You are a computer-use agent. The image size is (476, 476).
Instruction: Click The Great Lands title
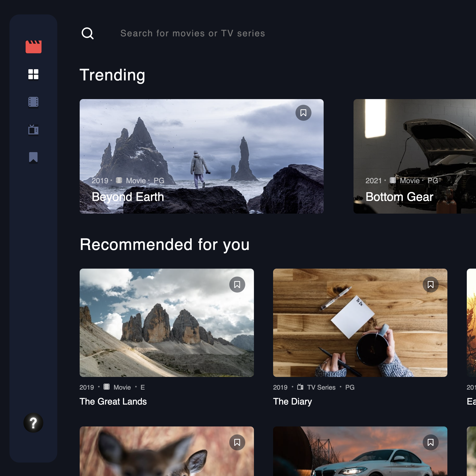113,402
